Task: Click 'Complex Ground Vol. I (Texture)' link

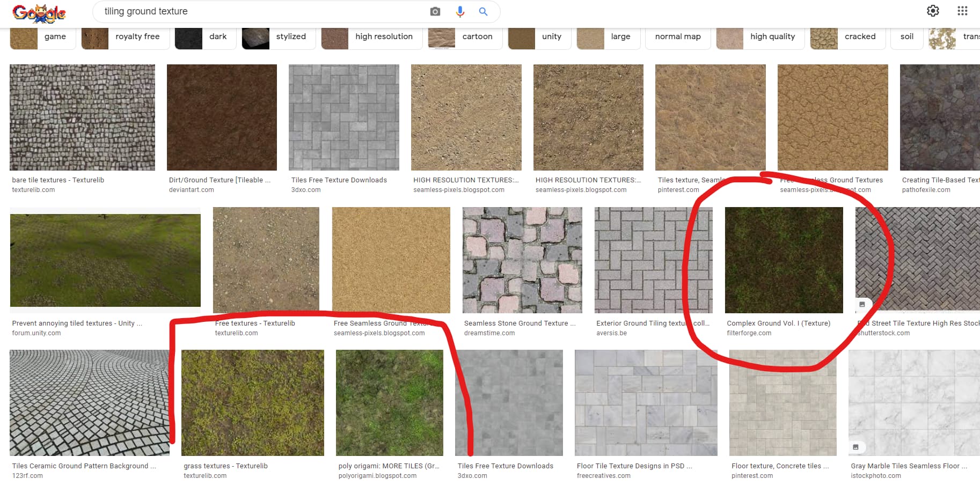Action: pos(778,323)
